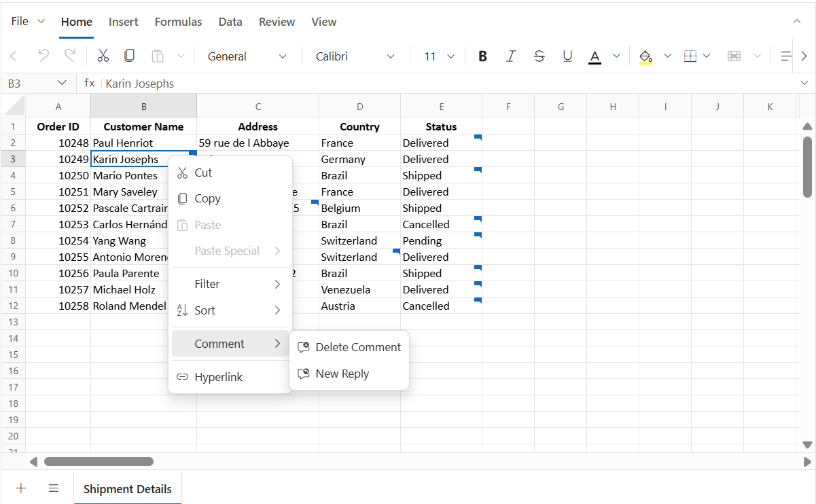The width and height of the screenshot is (816, 504).
Task: Click cell containing Paul Henriot
Action: pos(143,143)
